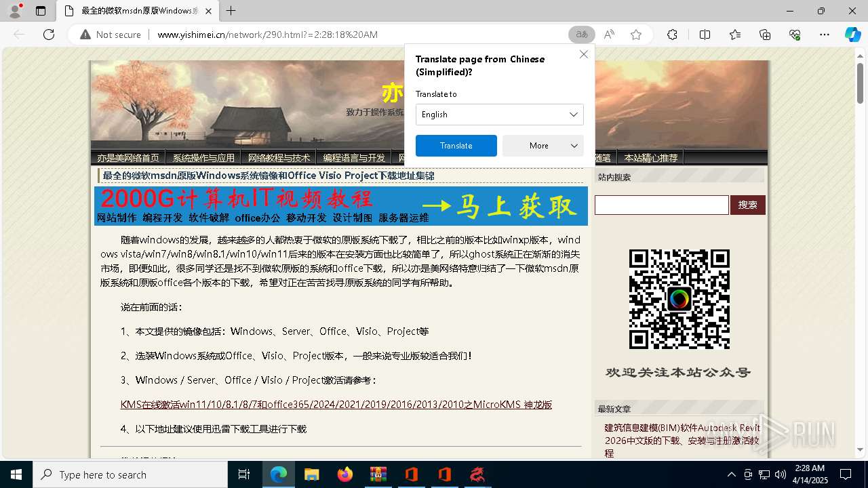Click the translate icon in address bar
Viewport: 868px width, 488px height.
click(x=582, y=35)
